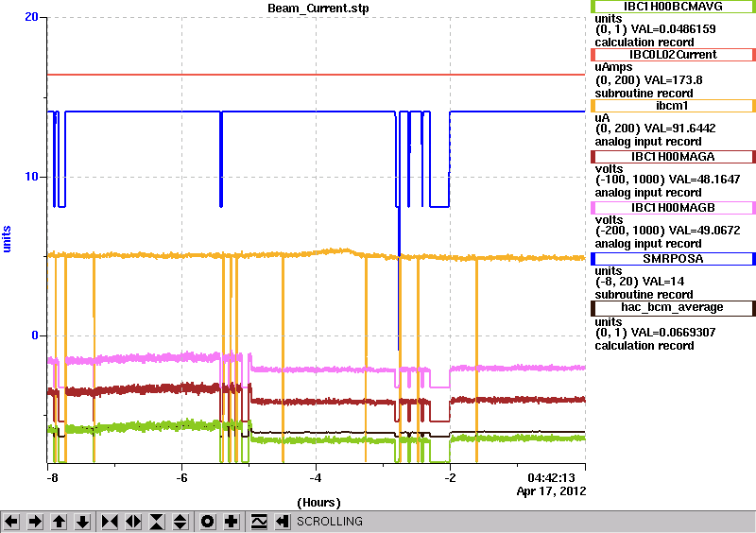The image size is (756, 533).
Task: Shift the plot down with down arrow
Action: [x=83, y=522]
